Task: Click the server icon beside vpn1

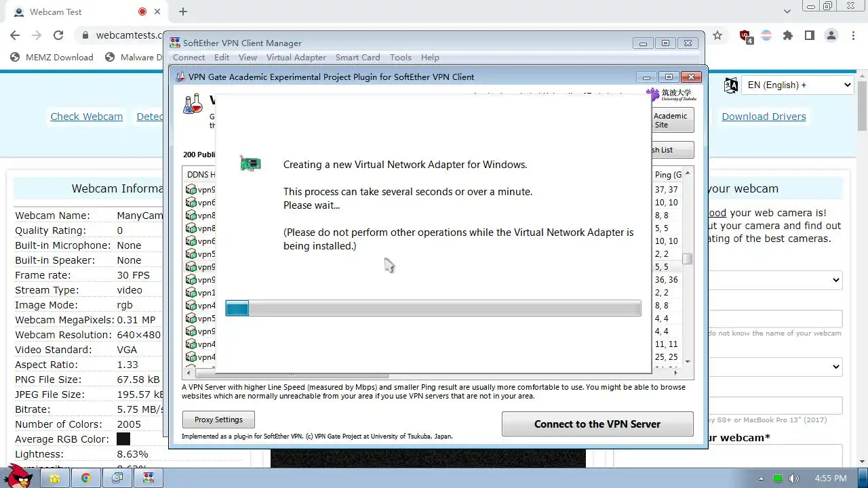Action: [191, 293]
